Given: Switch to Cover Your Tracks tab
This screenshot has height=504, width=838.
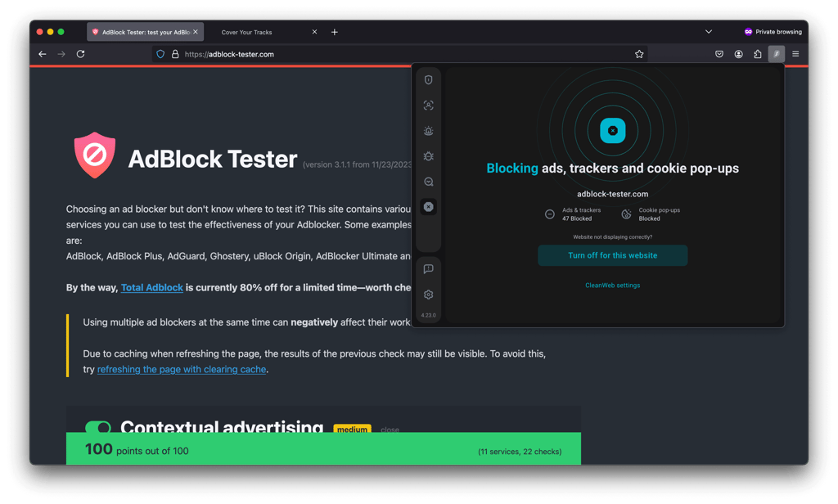Looking at the screenshot, I should tap(246, 32).
